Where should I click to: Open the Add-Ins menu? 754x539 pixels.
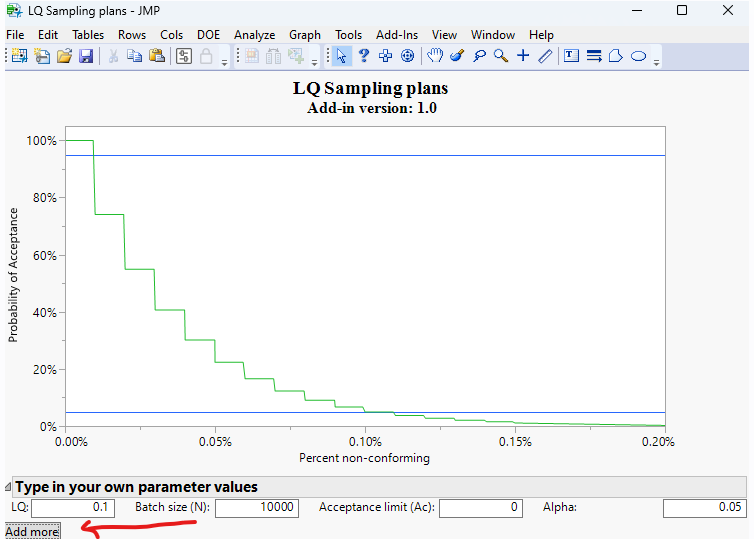[x=397, y=35]
